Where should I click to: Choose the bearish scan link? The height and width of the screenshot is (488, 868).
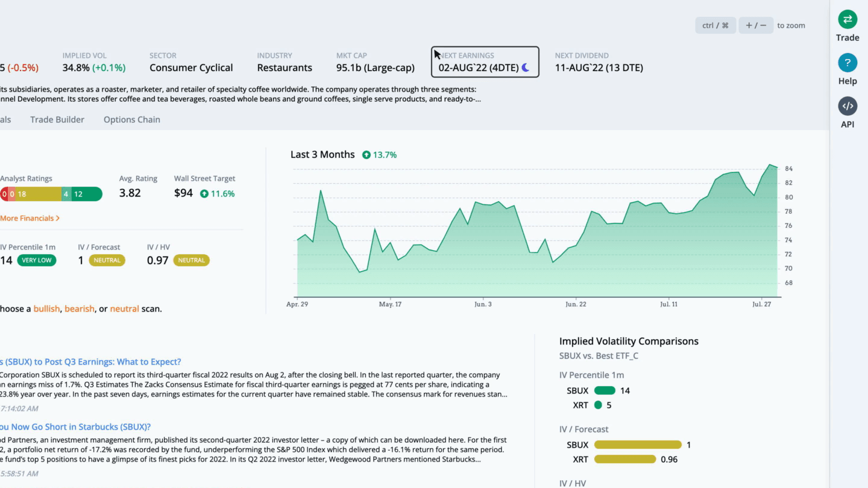(x=80, y=308)
